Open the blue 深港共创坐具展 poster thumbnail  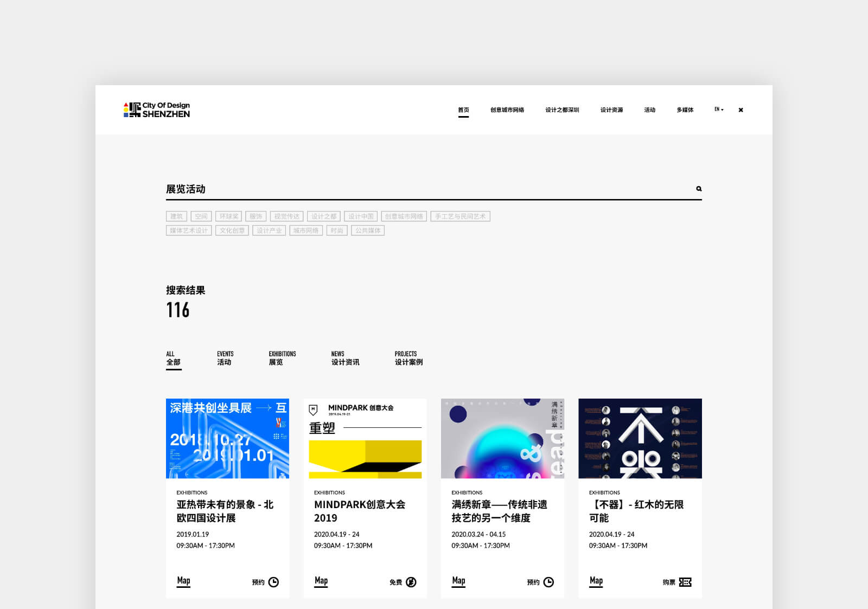pyautogui.click(x=227, y=438)
